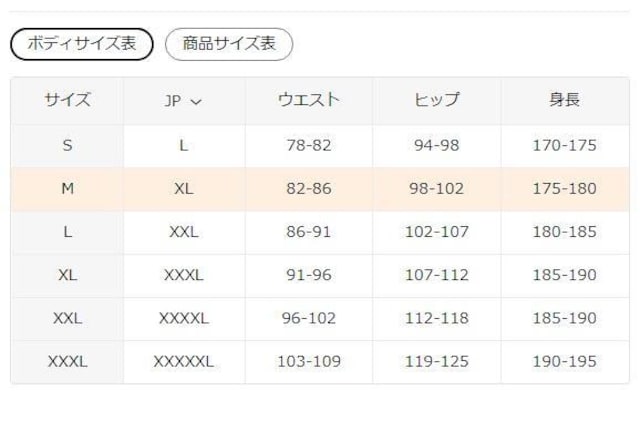The width and height of the screenshot is (640, 421).
Task: Click the XXXXL JP size cell
Action: [183, 319]
